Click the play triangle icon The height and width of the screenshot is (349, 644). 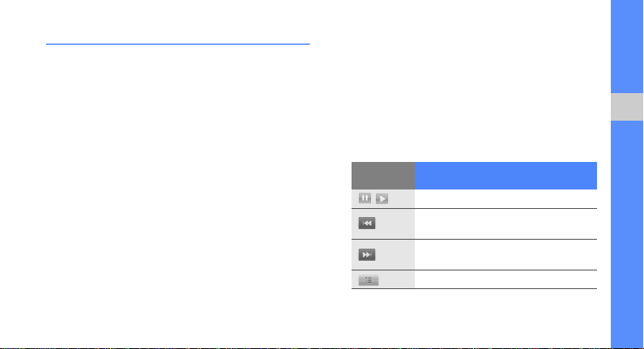pyautogui.click(x=382, y=199)
